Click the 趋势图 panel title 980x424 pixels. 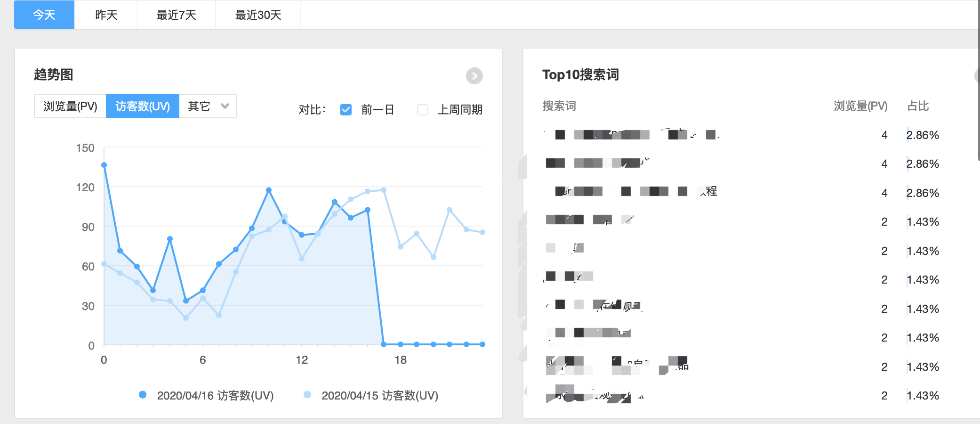coord(54,74)
